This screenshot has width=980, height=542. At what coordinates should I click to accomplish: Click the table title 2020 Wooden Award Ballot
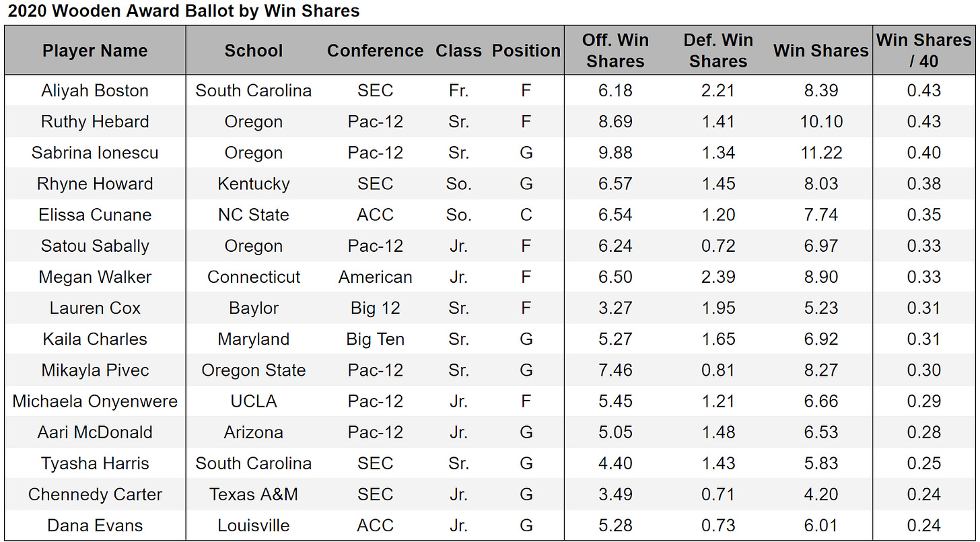click(184, 11)
